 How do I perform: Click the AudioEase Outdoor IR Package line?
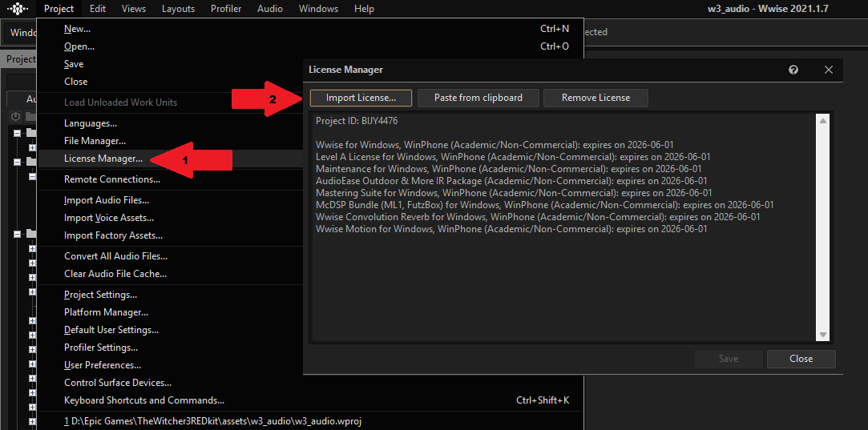(x=511, y=181)
